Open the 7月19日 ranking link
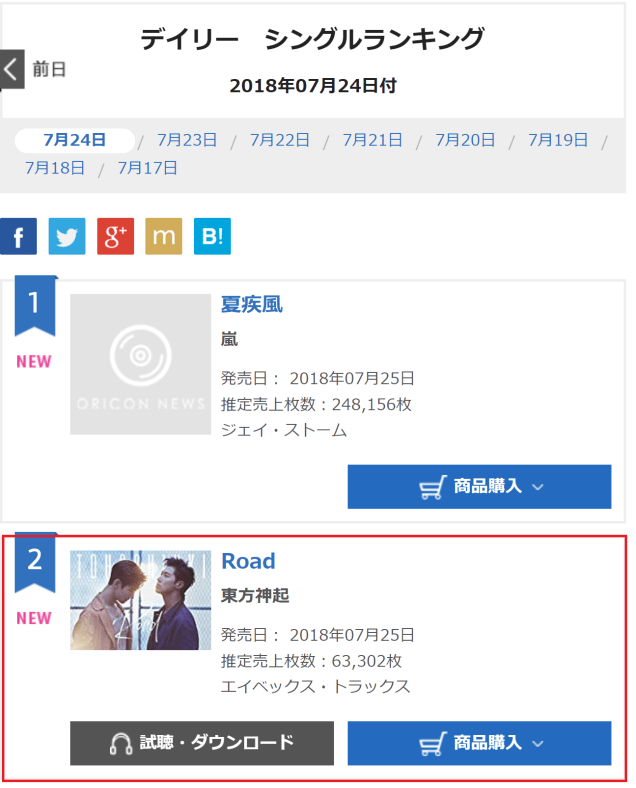 (558, 140)
